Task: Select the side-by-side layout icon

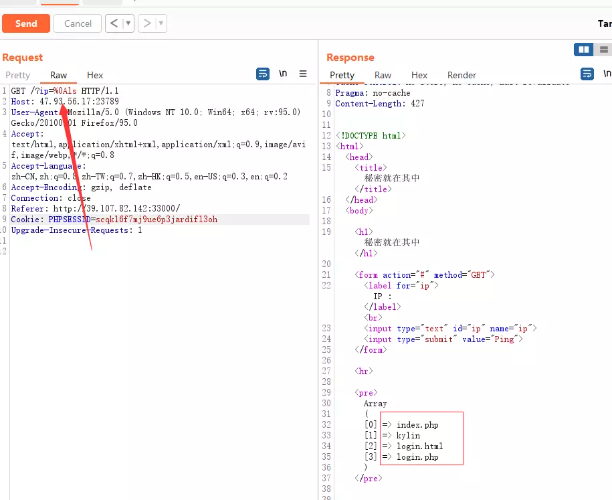Action: tap(583, 49)
